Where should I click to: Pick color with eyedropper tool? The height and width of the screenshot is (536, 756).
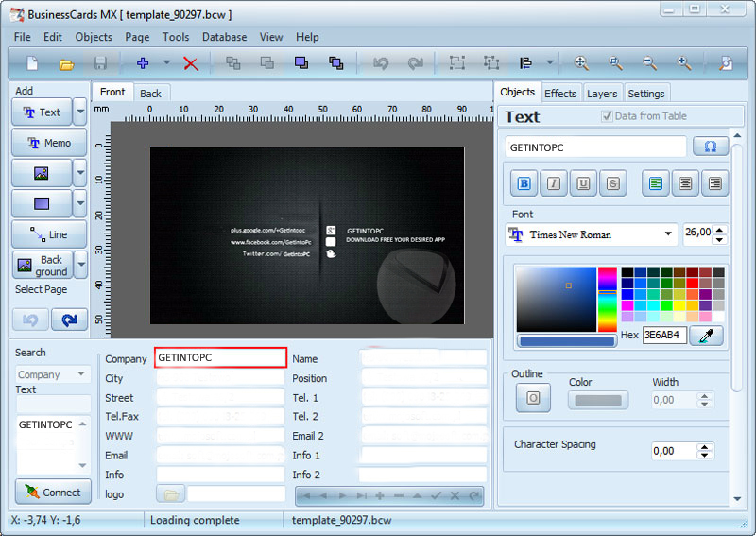706,336
